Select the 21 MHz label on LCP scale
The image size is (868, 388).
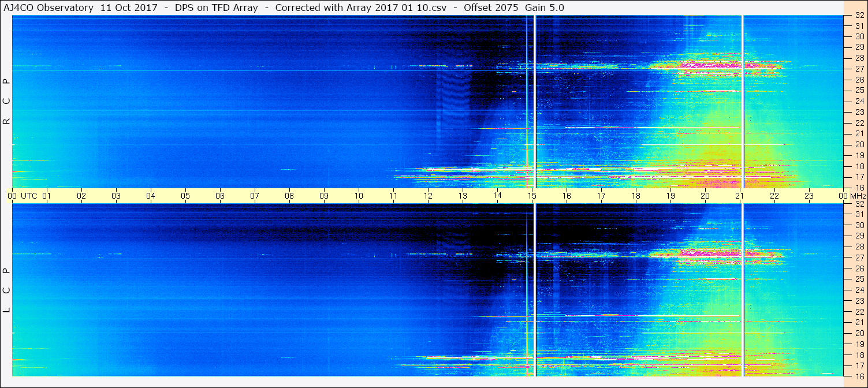coord(859,322)
